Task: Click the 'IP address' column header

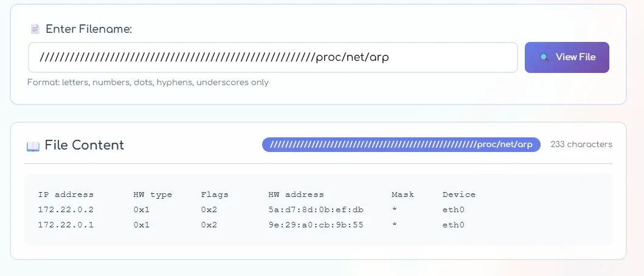Action: click(66, 195)
